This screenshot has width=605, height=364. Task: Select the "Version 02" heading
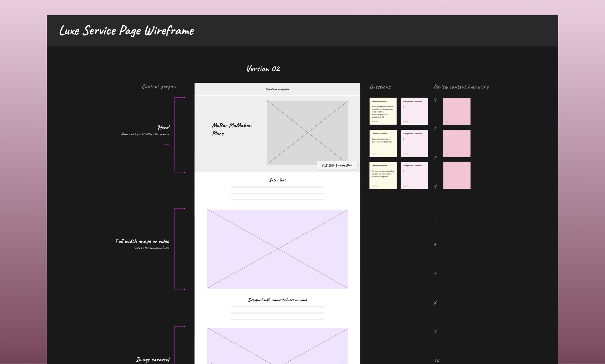(x=263, y=69)
